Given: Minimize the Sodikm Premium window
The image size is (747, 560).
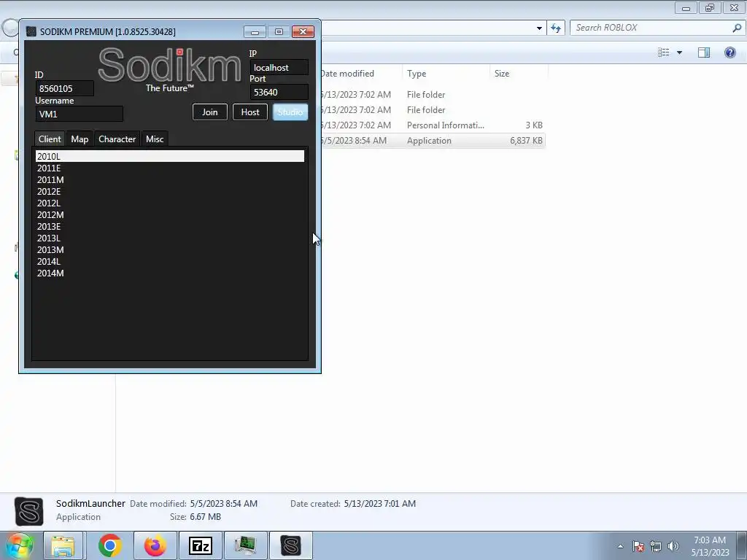Looking at the screenshot, I should tap(255, 32).
